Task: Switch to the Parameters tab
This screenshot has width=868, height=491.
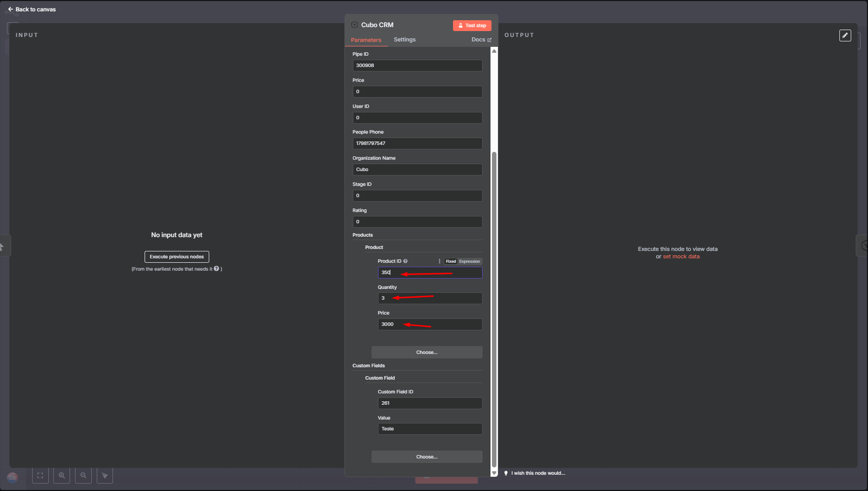Action: [x=366, y=40]
